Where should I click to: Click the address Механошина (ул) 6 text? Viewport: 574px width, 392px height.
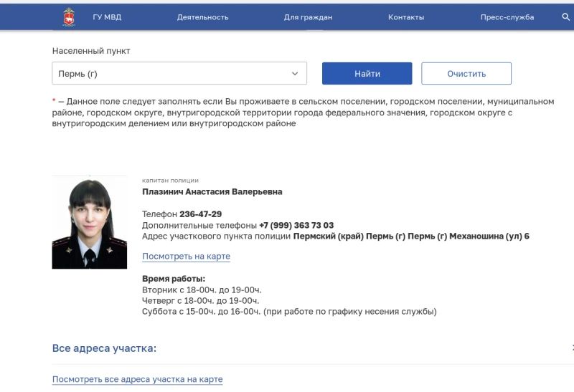489,236
